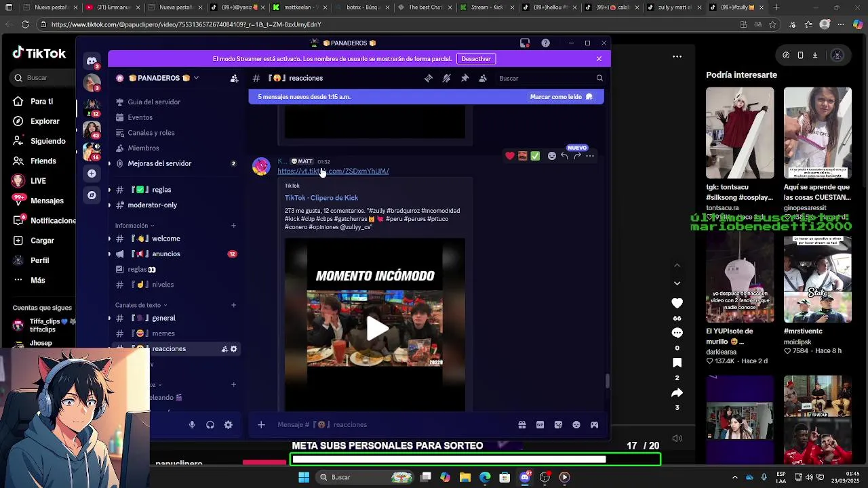Click add a server plus icon
Viewport: 868px width, 488px height.
(x=92, y=174)
